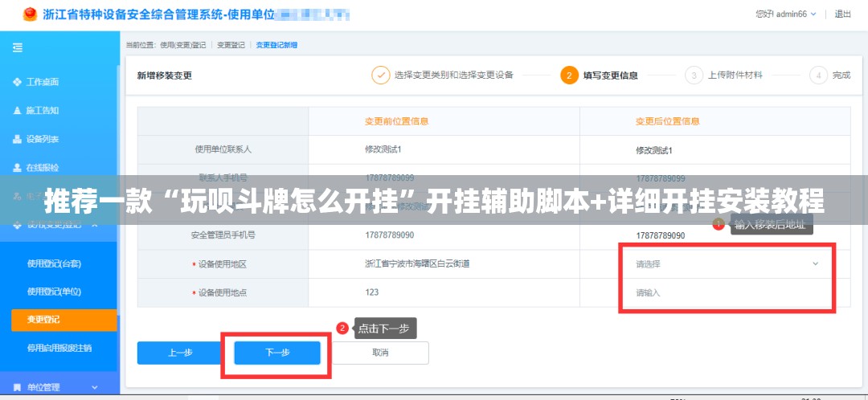Screen dimensions: 868x400
Task: Click step label 填写变更信息
Action: [610, 76]
